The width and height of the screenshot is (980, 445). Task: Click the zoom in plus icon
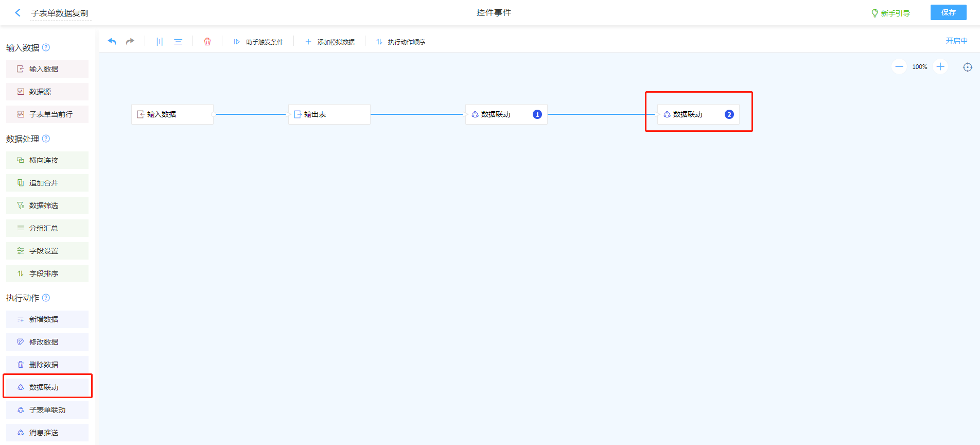point(940,67)
